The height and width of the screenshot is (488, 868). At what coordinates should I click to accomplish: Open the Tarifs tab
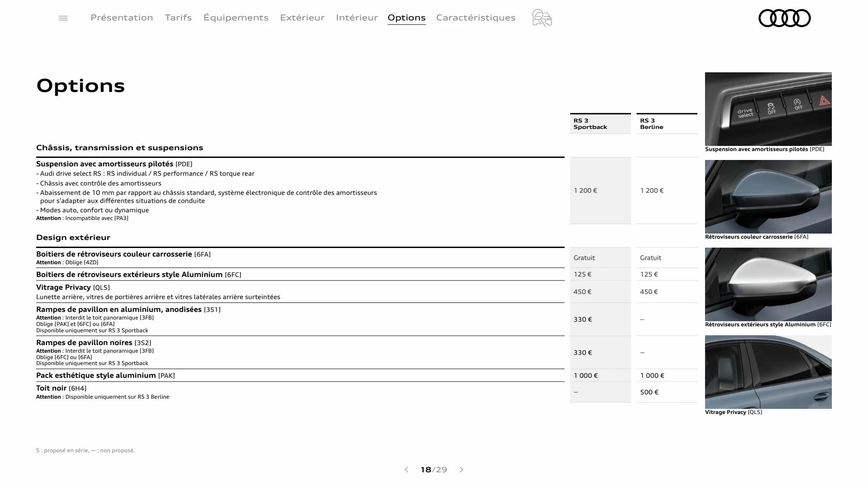(178, 17)
